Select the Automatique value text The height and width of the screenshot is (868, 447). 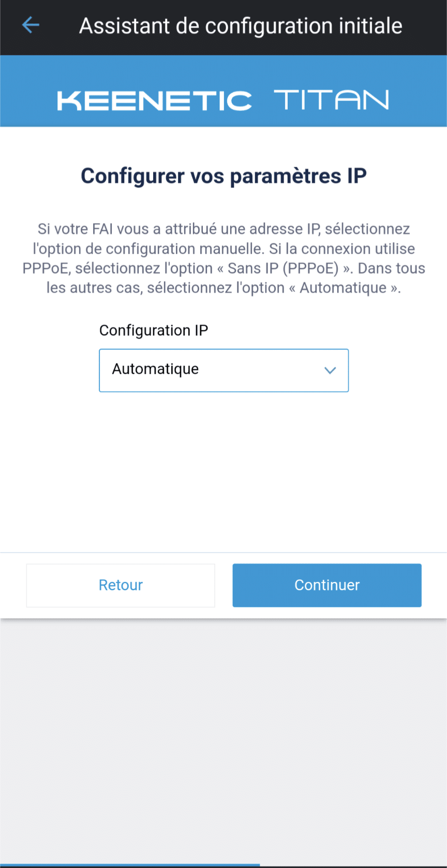point(155,369)
